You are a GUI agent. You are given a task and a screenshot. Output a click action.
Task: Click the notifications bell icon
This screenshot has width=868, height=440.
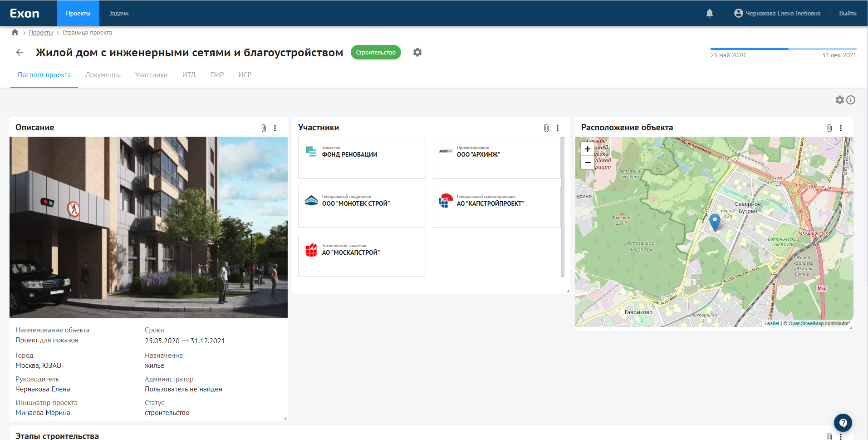[710, 13]
